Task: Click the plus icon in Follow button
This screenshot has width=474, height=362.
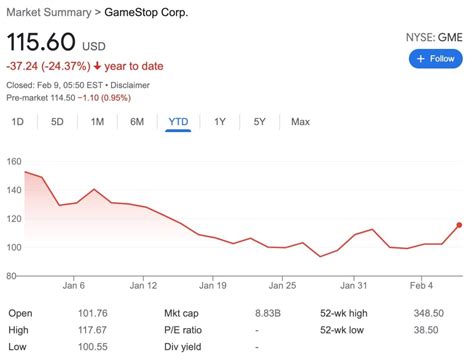Action: click(x=421, y=59)
